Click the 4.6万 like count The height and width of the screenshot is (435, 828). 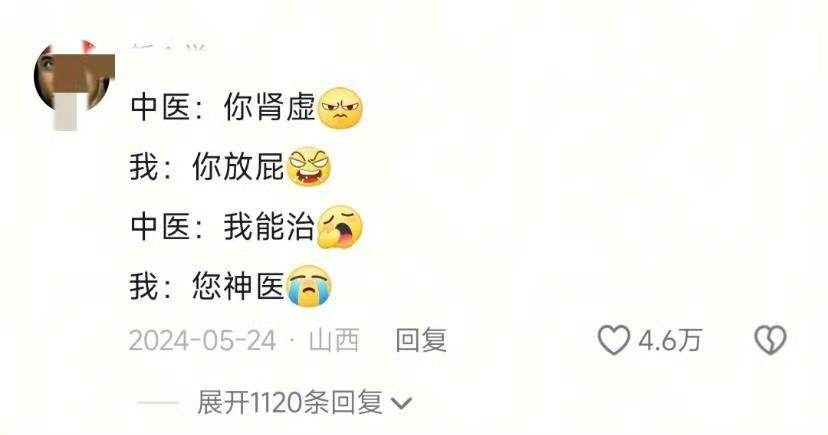pyautogui.click(x=671, y=340)
